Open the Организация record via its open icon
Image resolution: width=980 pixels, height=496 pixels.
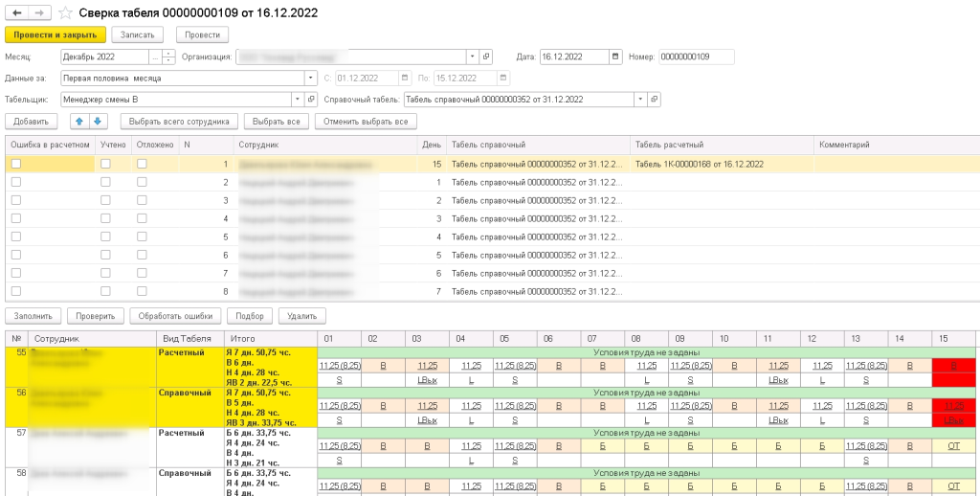(486, 56)
